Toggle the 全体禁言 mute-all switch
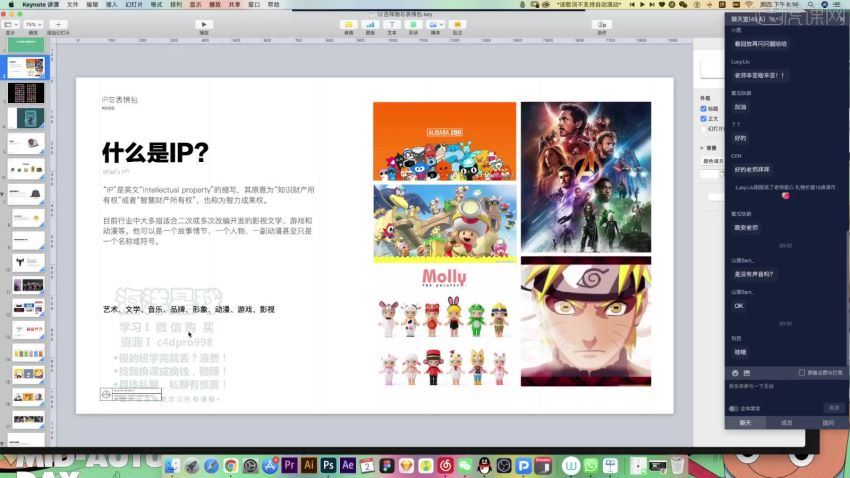Image resolution: width=850 pixels, height=478 pixels. pos(733,408)
